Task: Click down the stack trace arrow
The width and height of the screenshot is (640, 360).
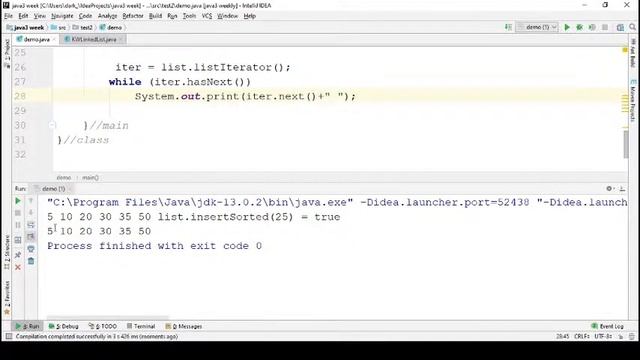Action: click(31, 213)
